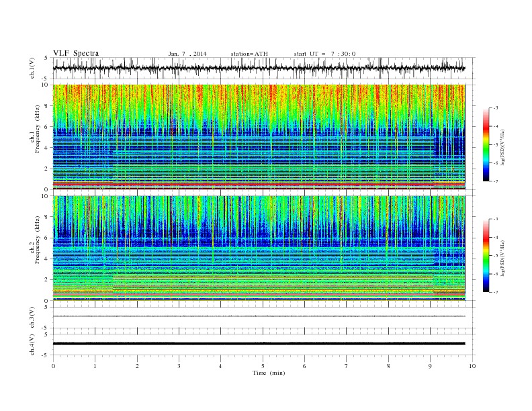532x411 pixels.
Task: Click tick label "1" on Time axis
Action: (x=95, y=366)
